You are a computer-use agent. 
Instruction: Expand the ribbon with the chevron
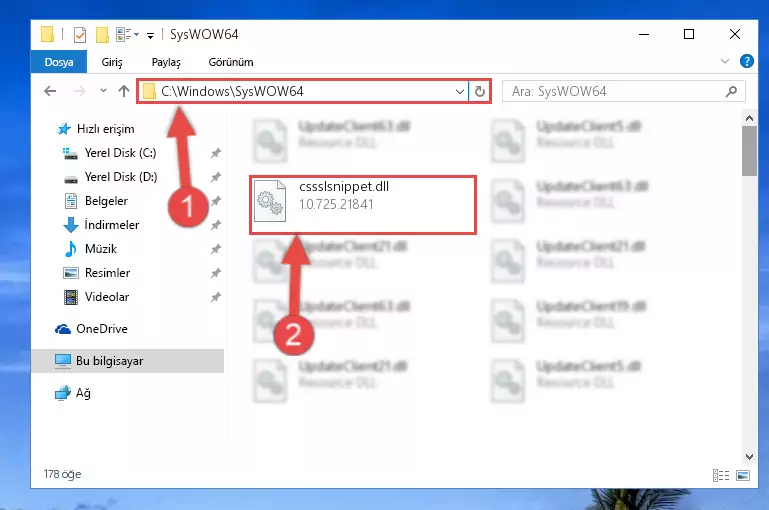coord(724,61)
